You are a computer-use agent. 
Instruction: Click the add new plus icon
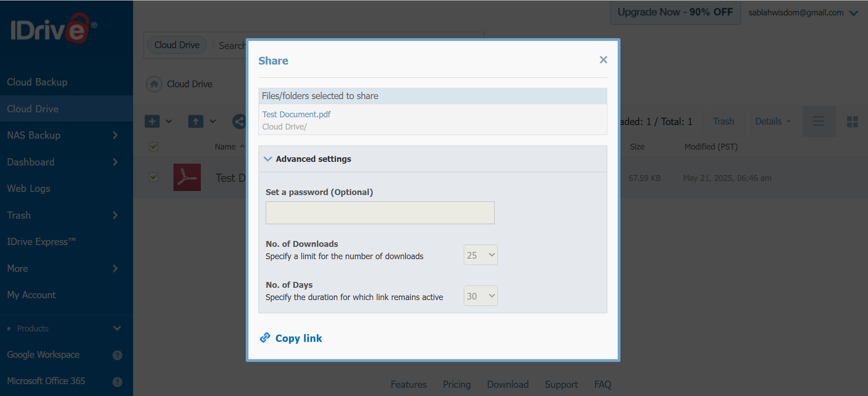152,121
